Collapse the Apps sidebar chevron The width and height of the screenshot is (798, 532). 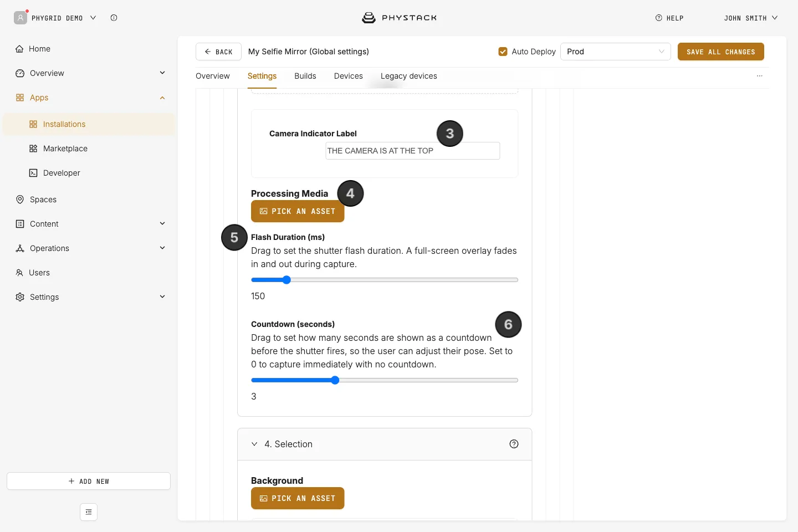(x=162, y=98)
